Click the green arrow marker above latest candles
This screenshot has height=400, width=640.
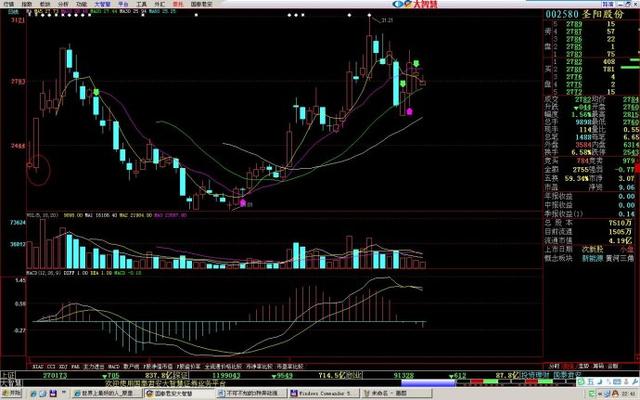point(416,63)
